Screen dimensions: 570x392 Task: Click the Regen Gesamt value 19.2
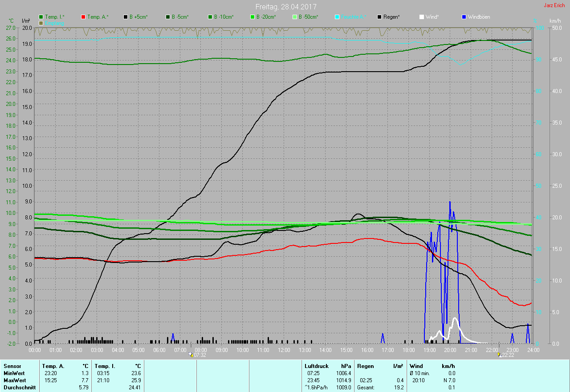399,388
